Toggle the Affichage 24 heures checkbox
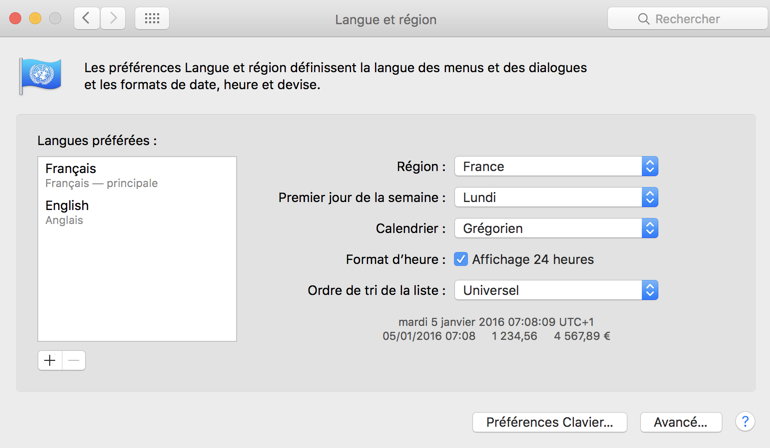The height and width of the screenshot is (448, 770). pos(461,259)
